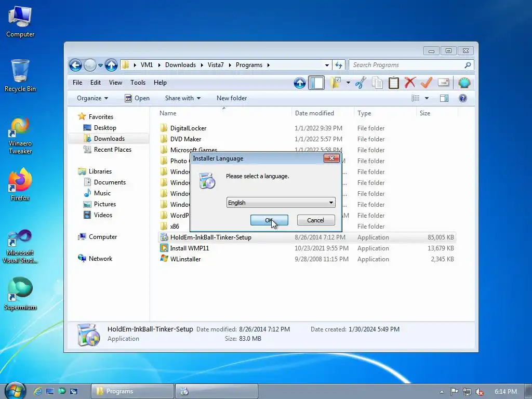Open the View menu
The height and width of the screenshot is (399, 532).
115,83
